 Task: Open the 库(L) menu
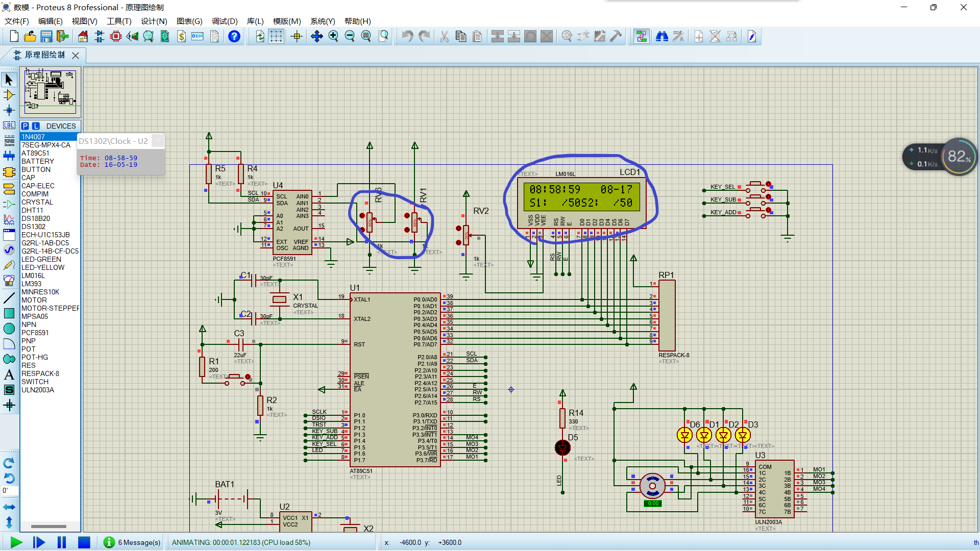[x=255, y=21]
